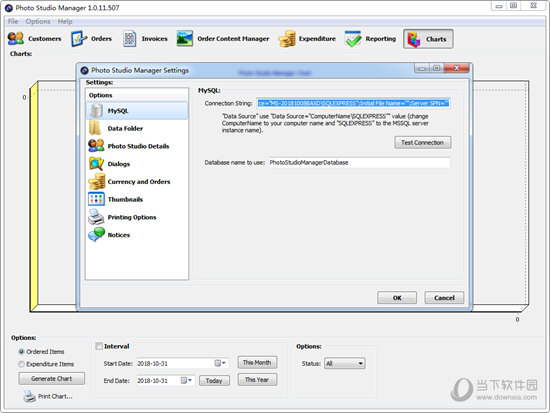Click the Photo Studio Manager app title icon
Viewport: 550px width, 413px height.
(x=9, y=8)
